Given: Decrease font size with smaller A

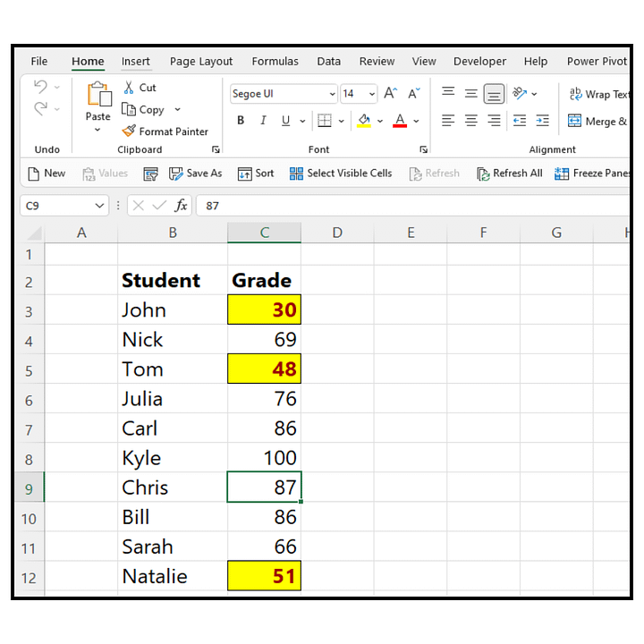Looking at the screenshot, I should (x=413, y=93).
